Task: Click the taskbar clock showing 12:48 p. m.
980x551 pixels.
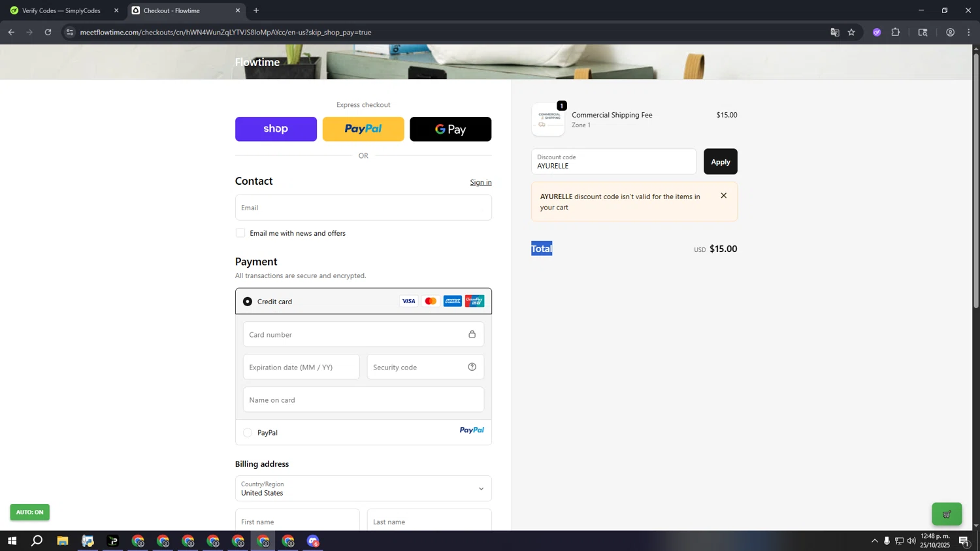Action: pos(935,541)
